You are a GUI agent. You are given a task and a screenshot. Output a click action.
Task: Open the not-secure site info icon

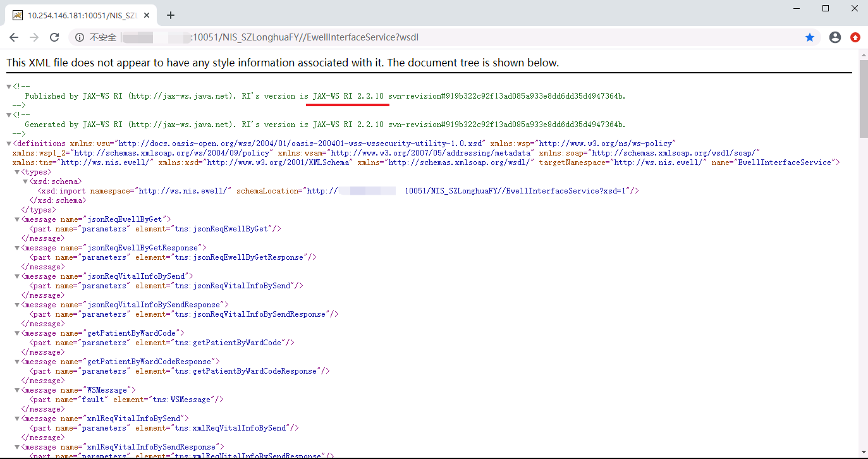(80, 37)
